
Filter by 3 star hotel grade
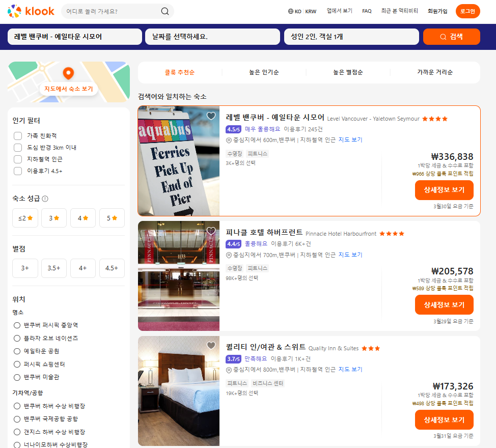click(54, 218)
